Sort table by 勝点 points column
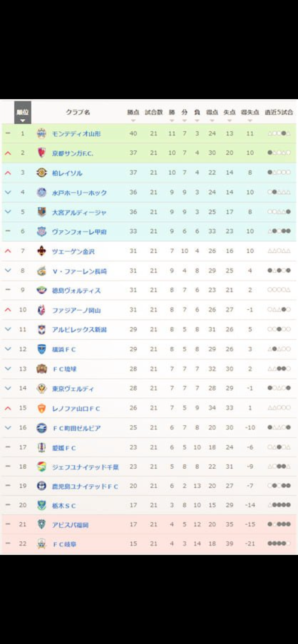Image resolution: width=298 pixels, height=644 pixels. [x=133, y=113]
